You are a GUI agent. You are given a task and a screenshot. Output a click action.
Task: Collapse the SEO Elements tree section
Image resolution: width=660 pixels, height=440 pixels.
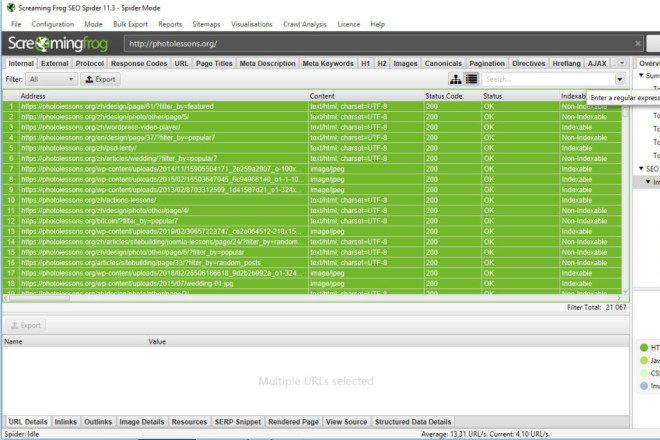click(x=641, y=168)
